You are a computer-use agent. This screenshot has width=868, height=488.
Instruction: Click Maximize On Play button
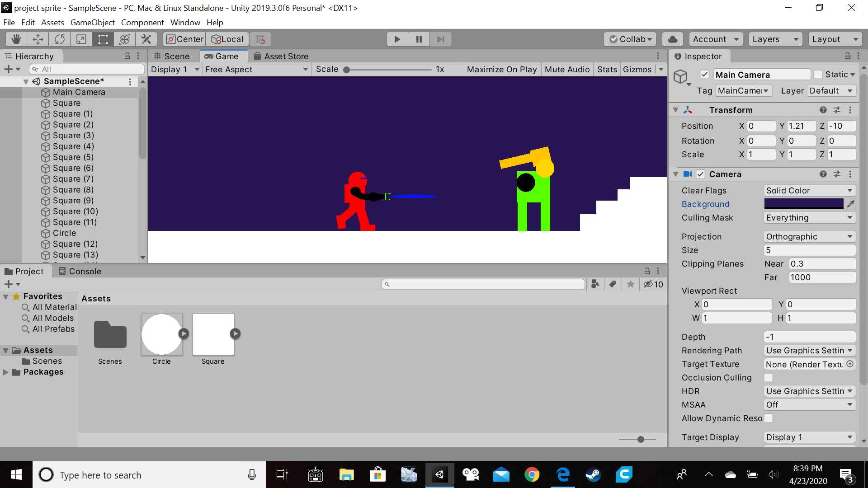(501, 70)
